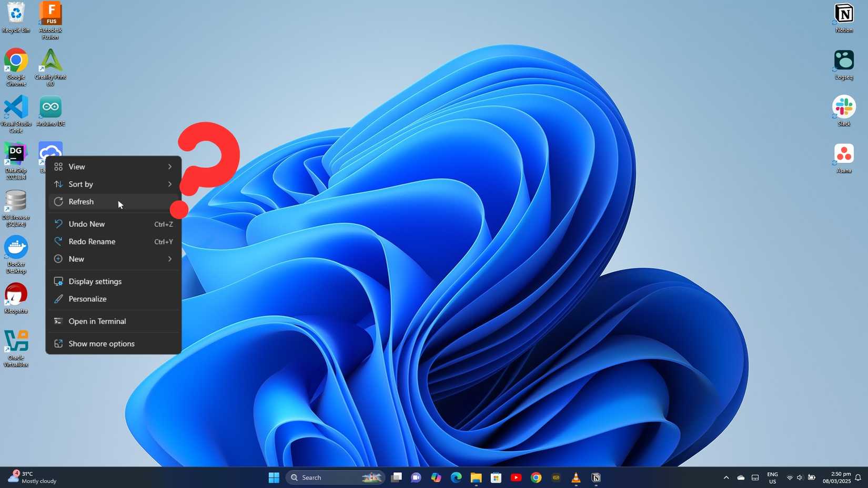The width and height of the screenshot is (868, 488).
Task: Select the Oracle VirtualBox desktop icon
Action: (x=16, y=348)
